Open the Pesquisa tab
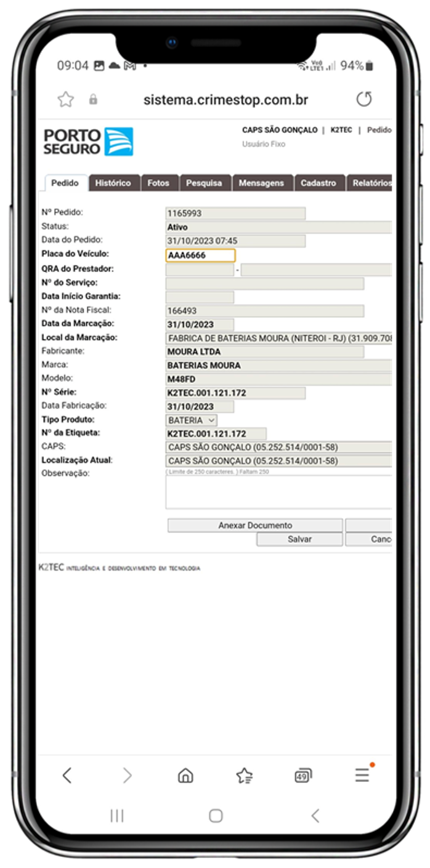The image size is (430, 868). 204,183
